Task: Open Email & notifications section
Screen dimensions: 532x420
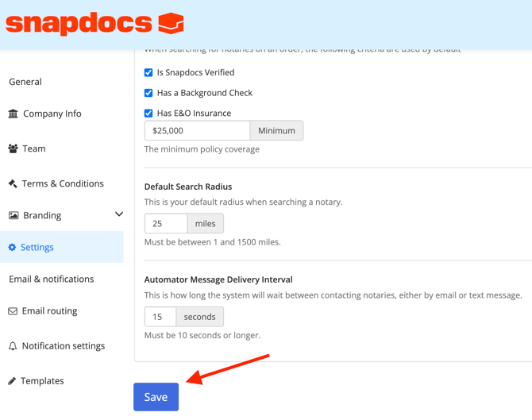Action: tap(52, 279)
